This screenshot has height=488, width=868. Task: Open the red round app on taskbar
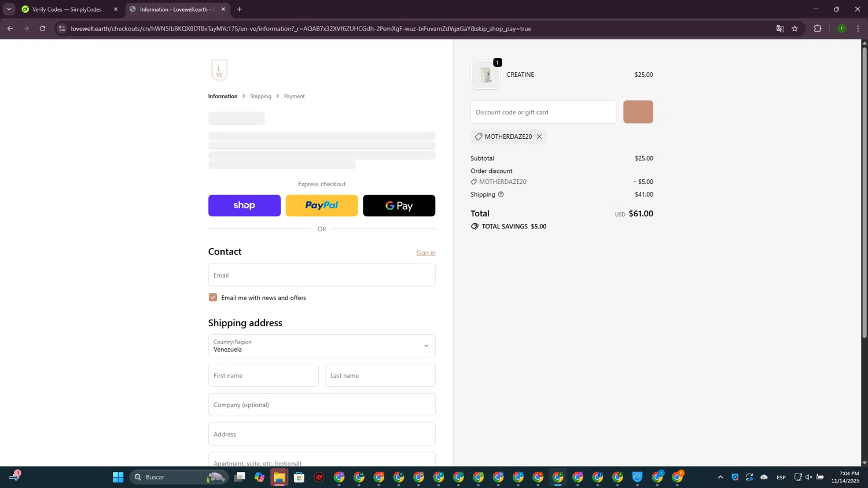pos(319,477)
